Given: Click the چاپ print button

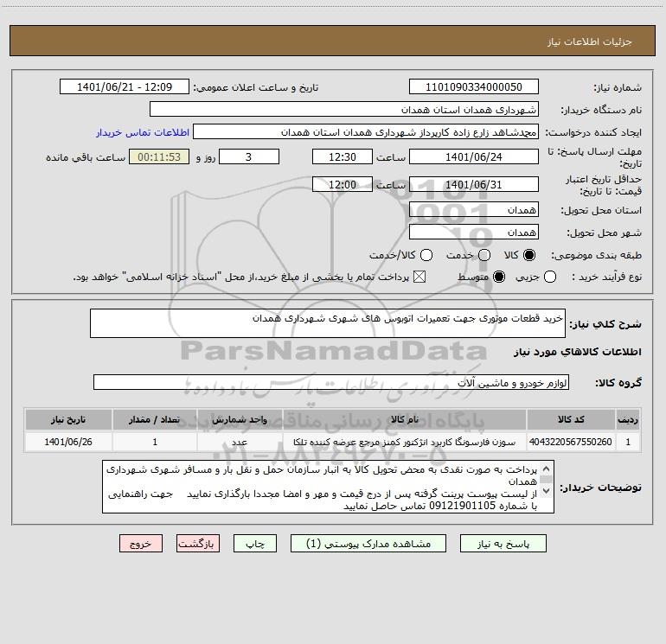Looking at the screenshot, I should (255, 544).
